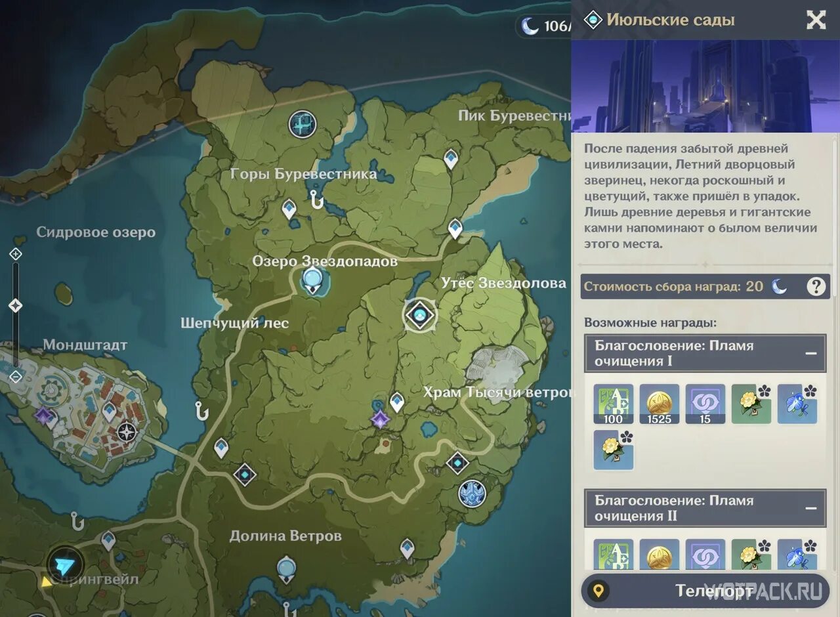Image resolution: width=840 pixels, height=617 pixels.
Task: Click the Statue of the Seven below Долина Ветров
Action: click(x=286, y=568)
